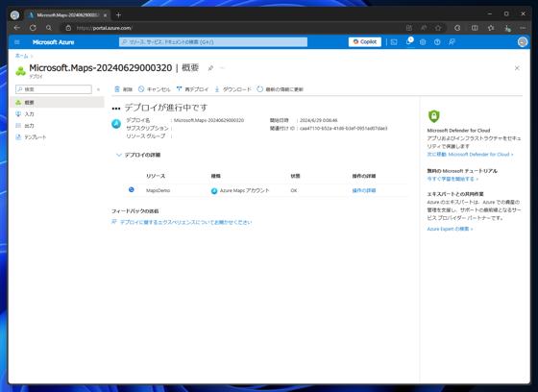Open 今すぐ学習を開始する tutorial link

[x=452, y=179]
